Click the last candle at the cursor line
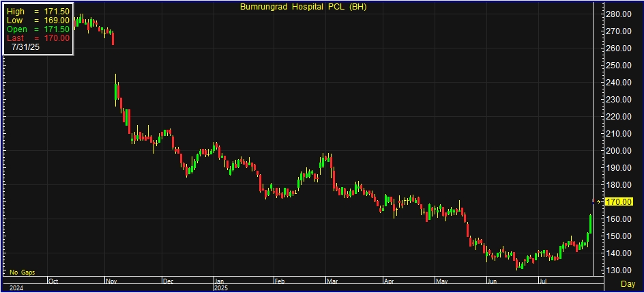 pos(593,201)
